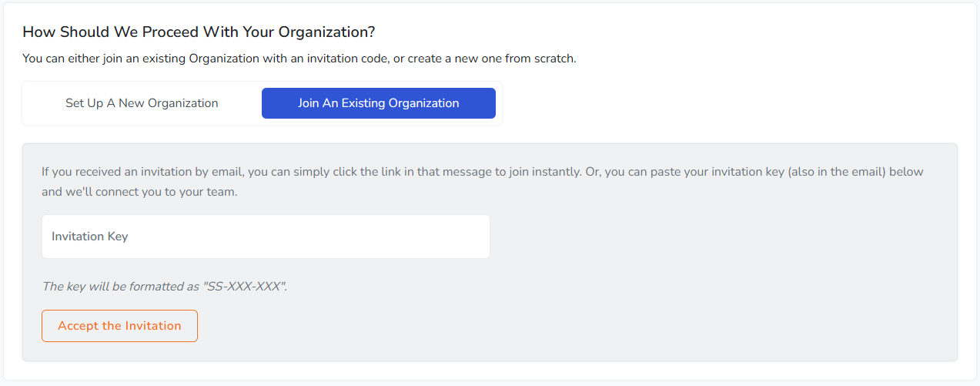The width and height of the screenshot is (980, 386).
Task: Click the key format hint "SS-XXX-XXX"
Action: pos(245,287)
